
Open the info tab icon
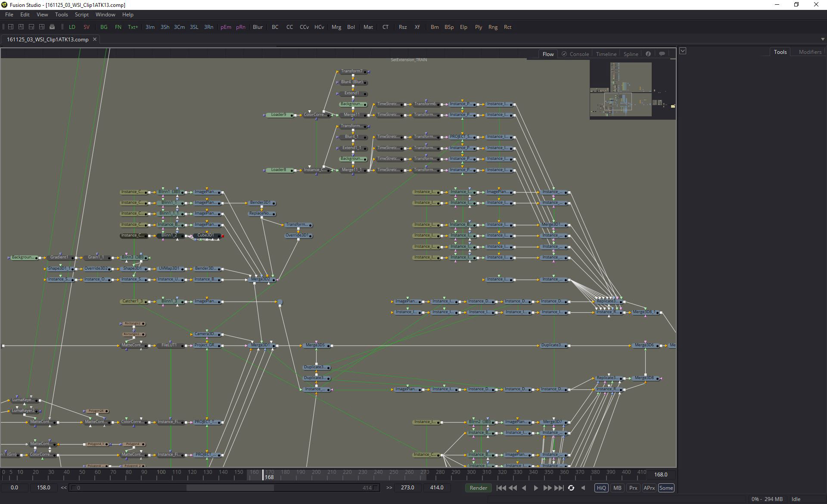(648, 54)
